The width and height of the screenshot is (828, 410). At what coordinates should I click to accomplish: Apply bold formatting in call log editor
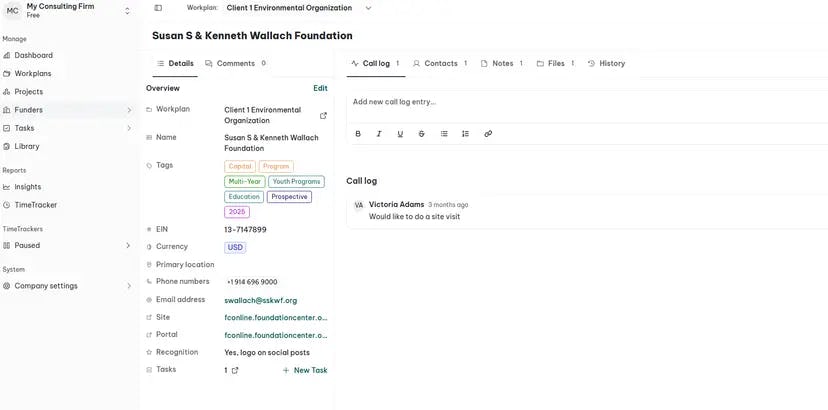(358, 133)
